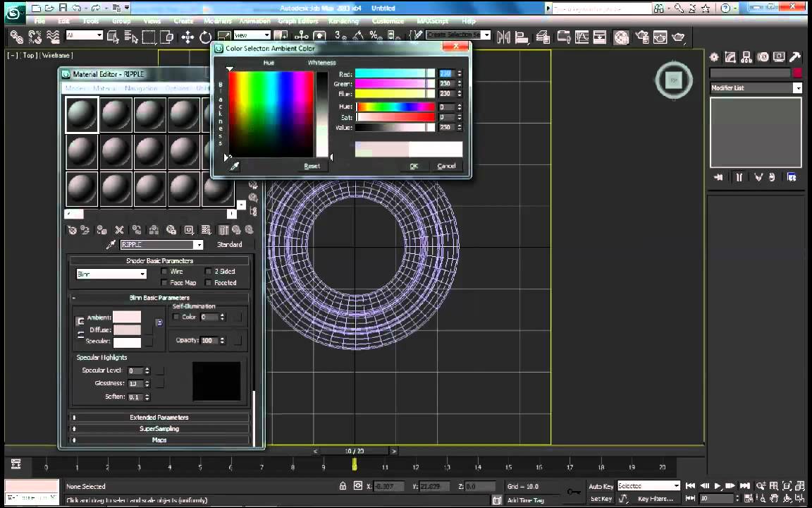Open the Utilities hammer tab in command panel
The width and height of the screenshot is (812, 508).
pos(794,58)
